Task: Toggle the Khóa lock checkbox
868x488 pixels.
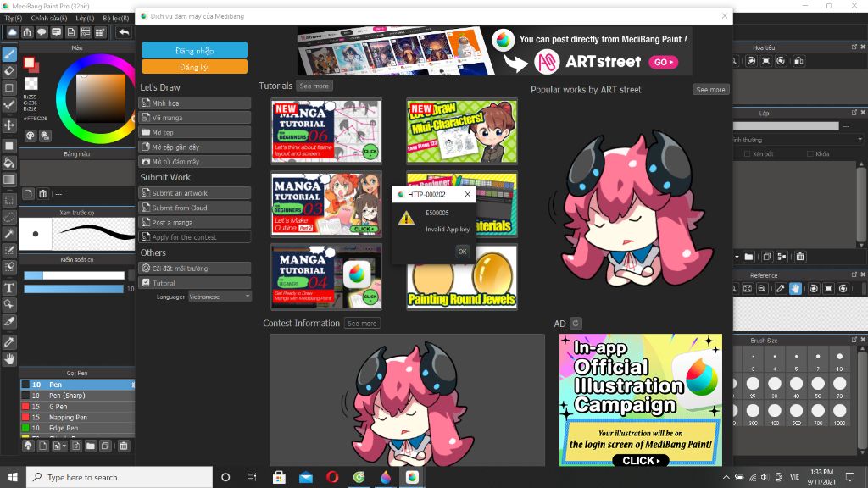Action: click(810, 154)
